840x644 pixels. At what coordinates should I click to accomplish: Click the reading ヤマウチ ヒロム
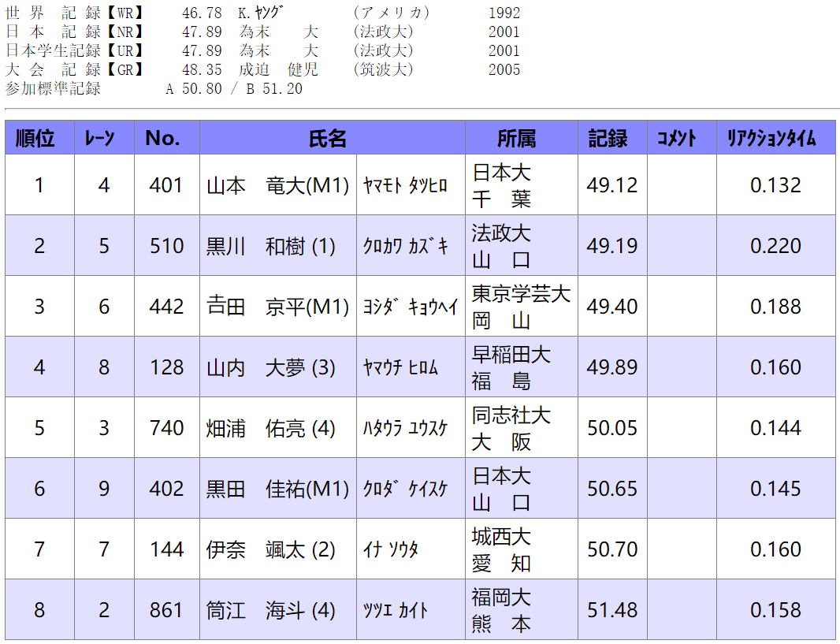click(x=400, y=367)
